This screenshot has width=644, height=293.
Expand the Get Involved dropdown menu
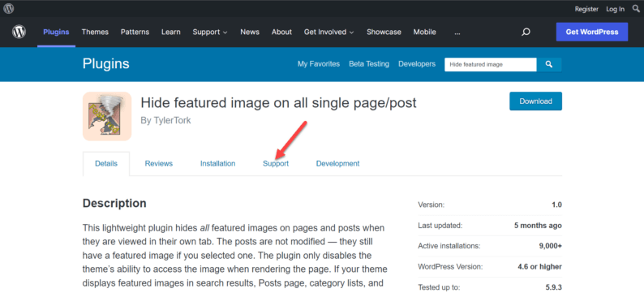click(x=329, y=32)
